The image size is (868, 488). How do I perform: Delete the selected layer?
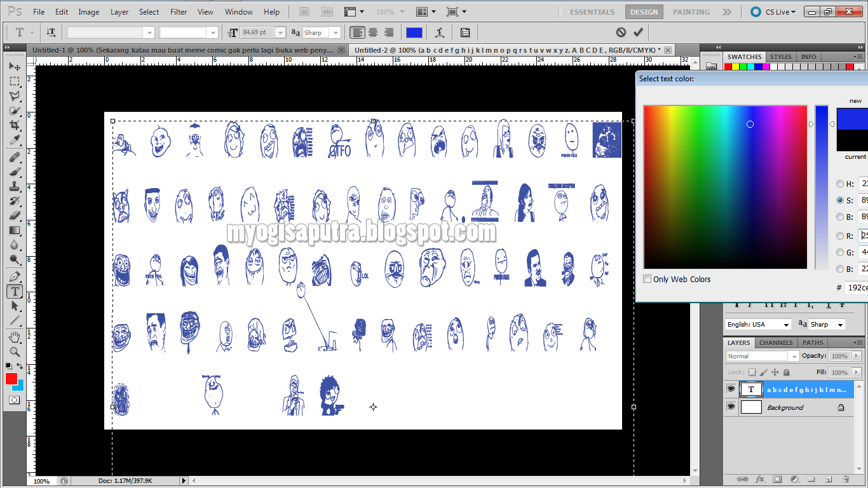pyautogui.click(x=845, y=478)
